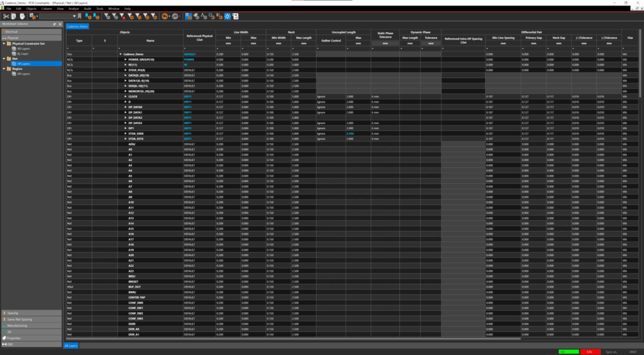Switch to the Cadence_Demo tab
The height and width of the screenshot is (355, 644).
(77, 26)
